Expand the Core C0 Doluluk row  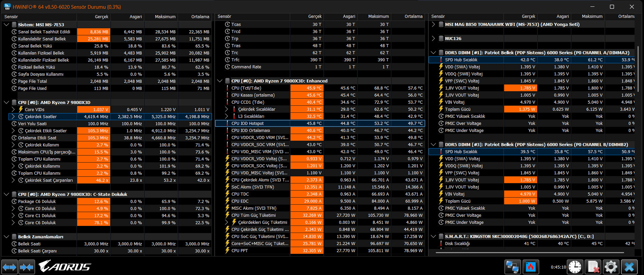(x=13, y=208)
